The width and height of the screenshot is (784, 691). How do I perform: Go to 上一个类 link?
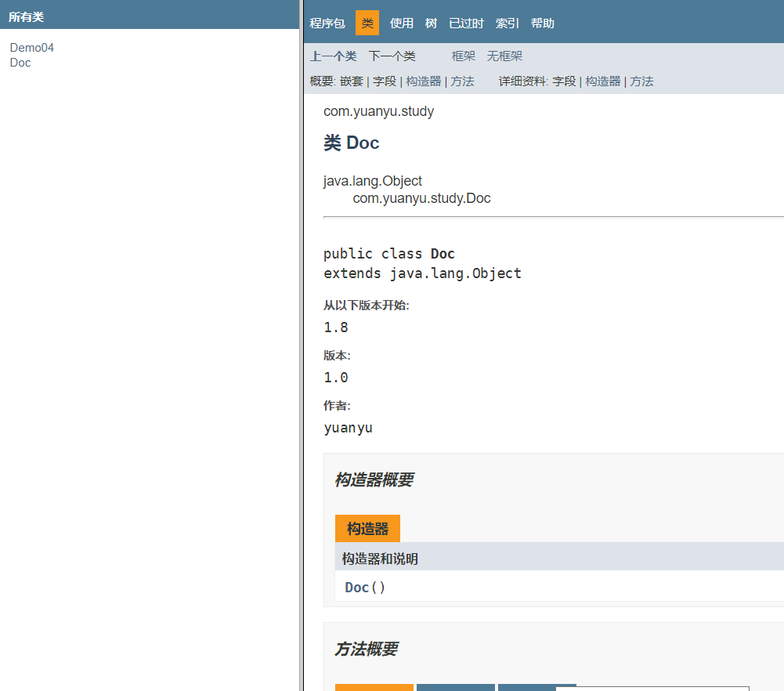coord(334,56)
